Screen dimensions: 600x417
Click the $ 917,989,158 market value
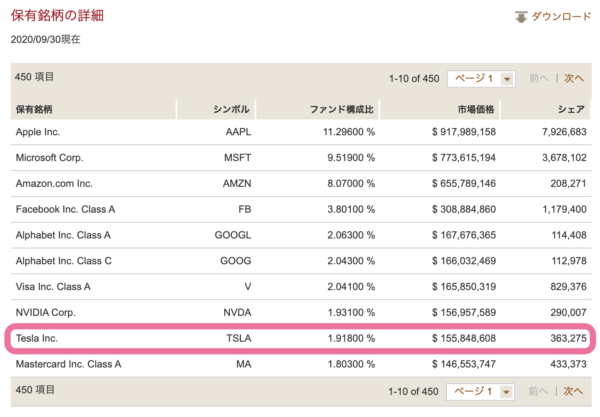coord(464,132)
